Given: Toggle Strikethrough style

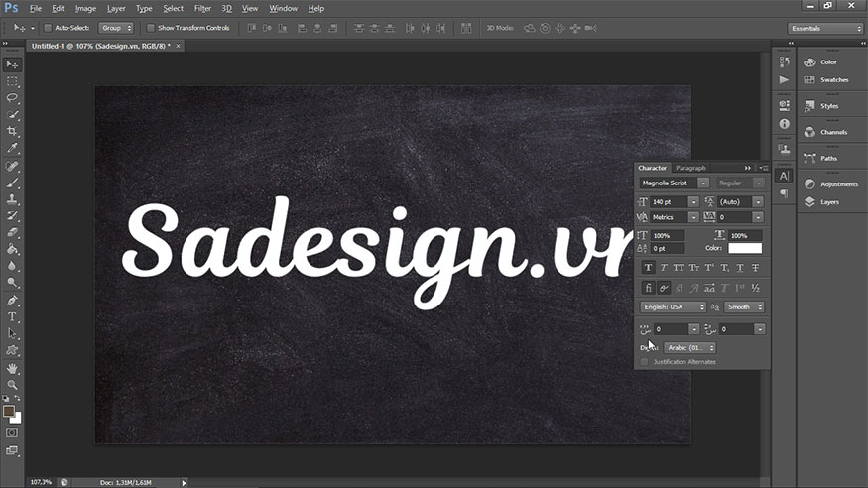Looking at the screenshot, I should click(x=756, y=268).
